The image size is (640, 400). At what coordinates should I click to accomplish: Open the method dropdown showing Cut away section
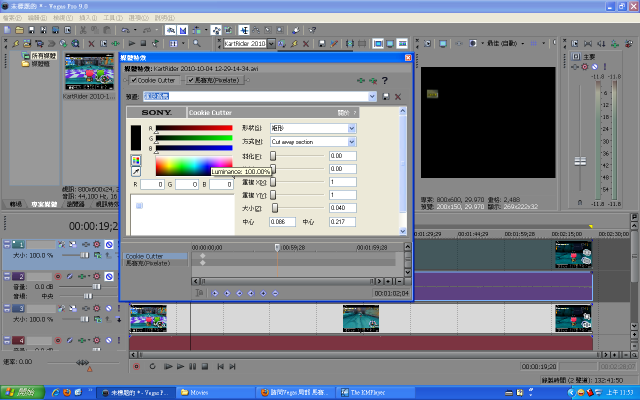pos(352,142)
